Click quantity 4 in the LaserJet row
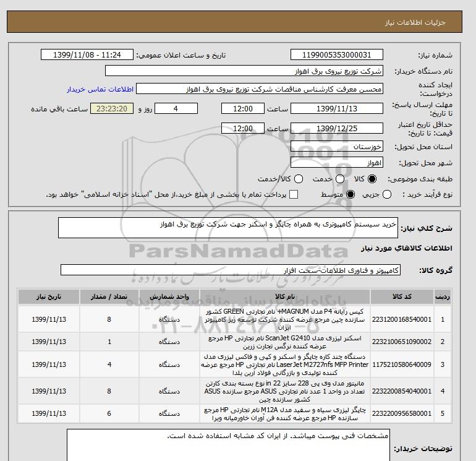476x461 pixels. coord(109,364)
